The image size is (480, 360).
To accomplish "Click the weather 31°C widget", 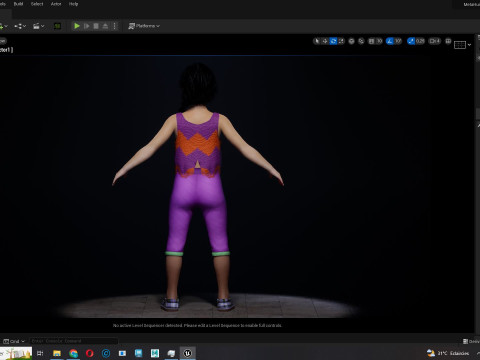I will [x=448, y=353].
